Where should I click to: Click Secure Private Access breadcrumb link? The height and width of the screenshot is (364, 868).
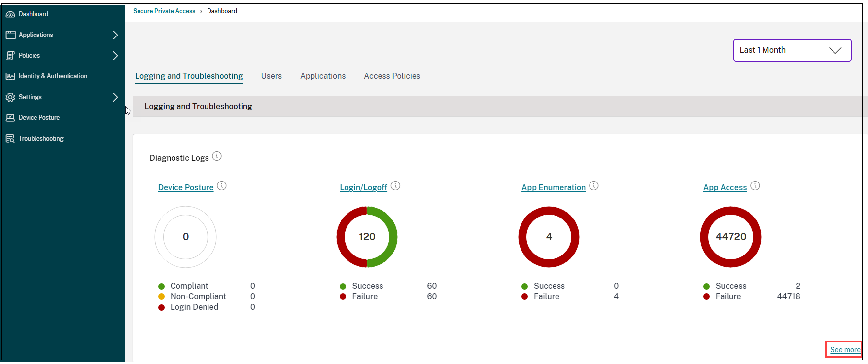tap(164, 11)
